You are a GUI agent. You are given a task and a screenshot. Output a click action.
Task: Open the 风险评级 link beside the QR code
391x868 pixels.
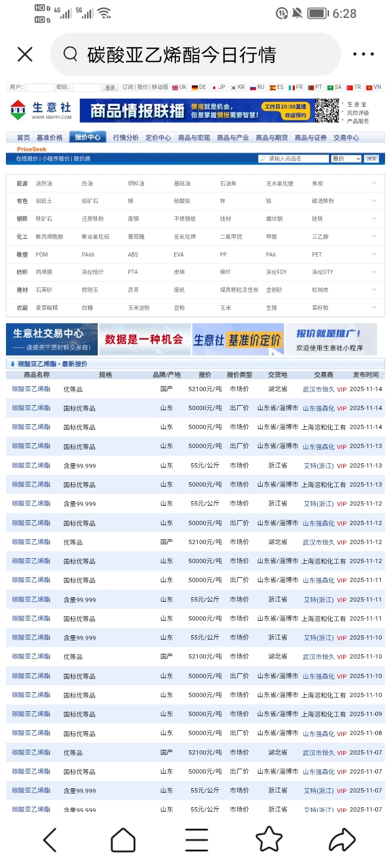[x=358, y=113]
